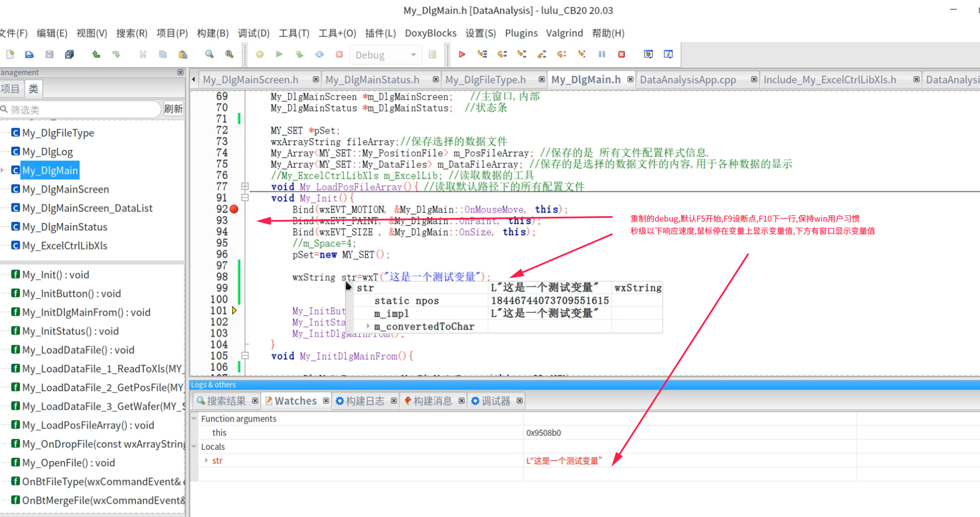Screen dimensions: 980x517
Task: Toggle the breakpoint on line 92
Action: pyautogui.click(x=234, y=209)
